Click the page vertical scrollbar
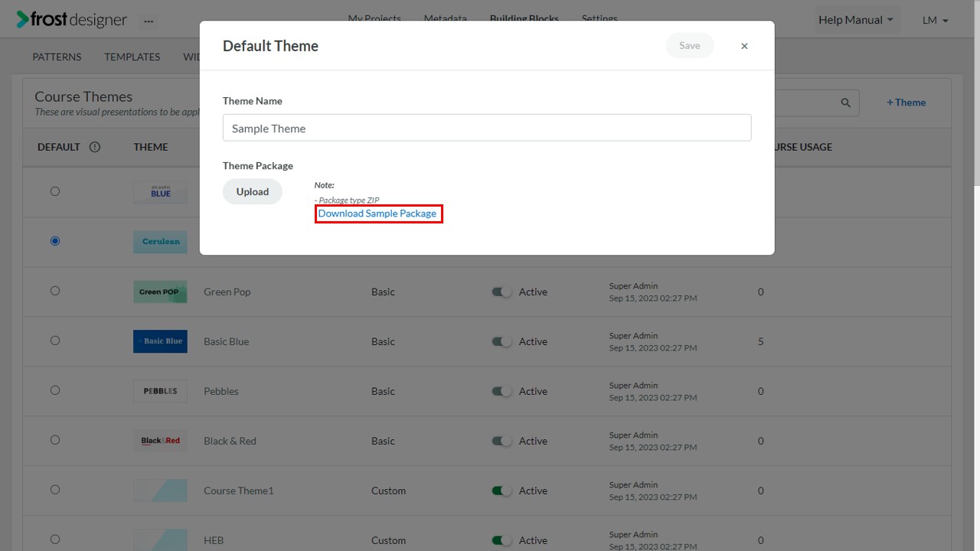This screenshot has width=980, height=551. tap(977, 92)
